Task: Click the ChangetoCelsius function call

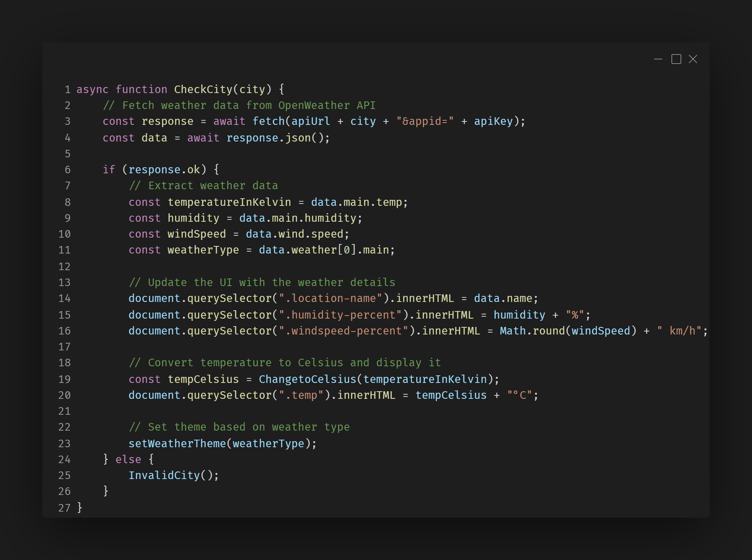Action: pos(307,379)
